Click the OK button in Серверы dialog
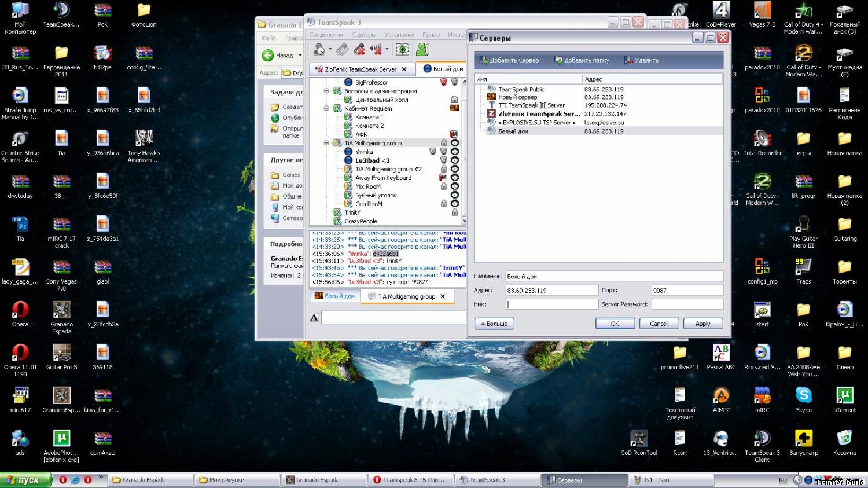The height and width of the screenshot is (488, 868). click(x=615, y=324)
